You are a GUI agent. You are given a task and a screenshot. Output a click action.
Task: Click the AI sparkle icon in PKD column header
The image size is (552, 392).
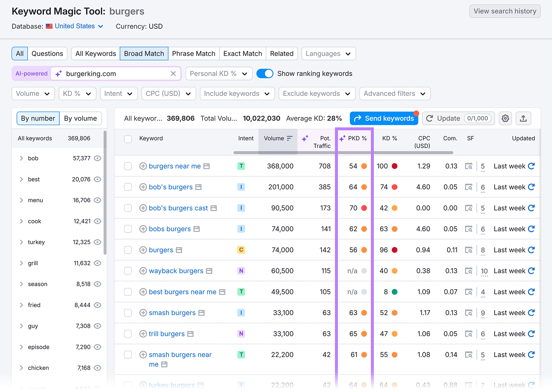coord(342,138)
